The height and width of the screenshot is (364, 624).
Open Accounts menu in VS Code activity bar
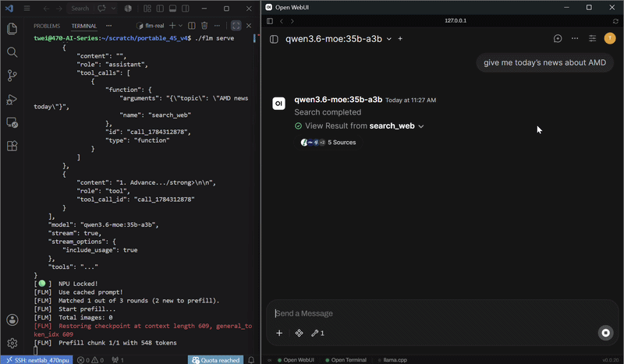(12, 320)
